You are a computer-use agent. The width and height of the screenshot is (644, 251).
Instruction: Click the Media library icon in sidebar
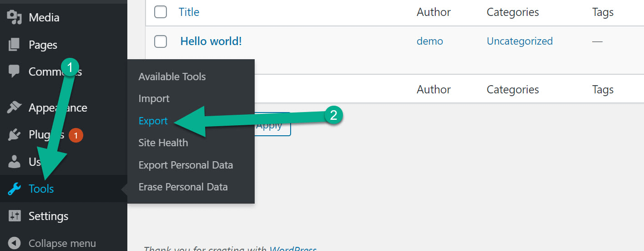tap(15, 17)
